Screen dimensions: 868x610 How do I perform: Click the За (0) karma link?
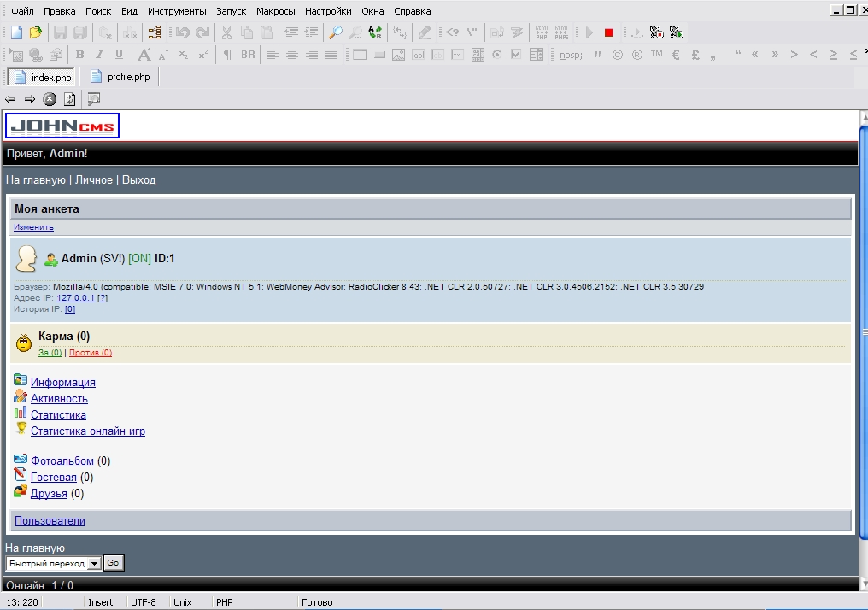[x=50, y=353]
